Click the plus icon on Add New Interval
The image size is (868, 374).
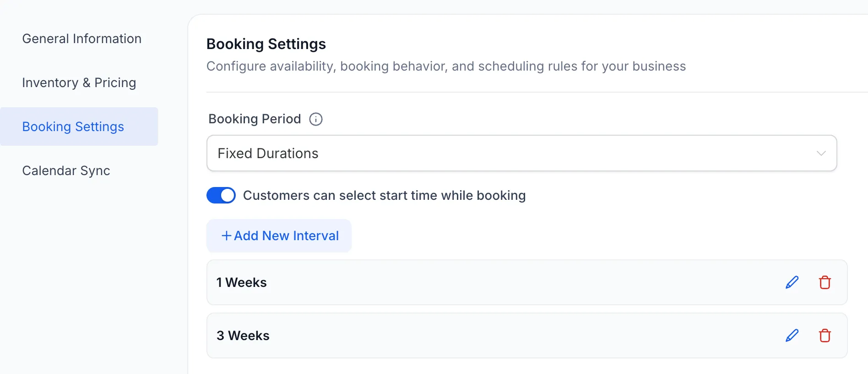click(225, 235)
